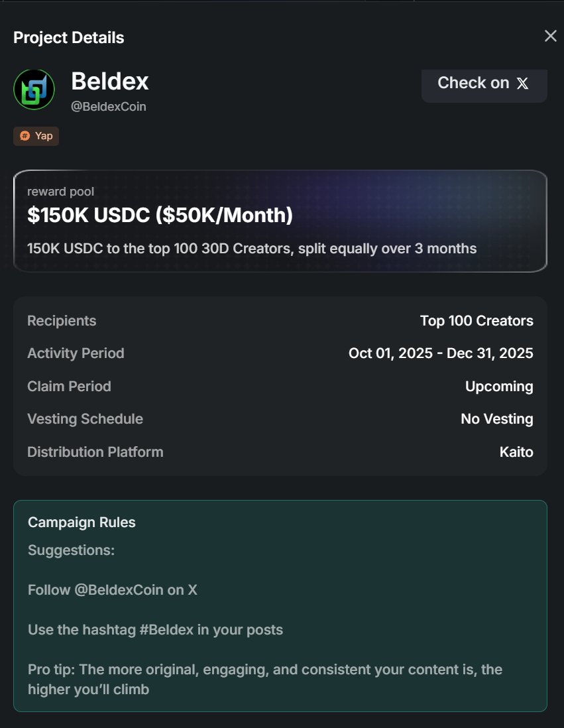Click the X logo in the Check on button
The width and height of the screenshot is (564, 728).
click(523, 84)
